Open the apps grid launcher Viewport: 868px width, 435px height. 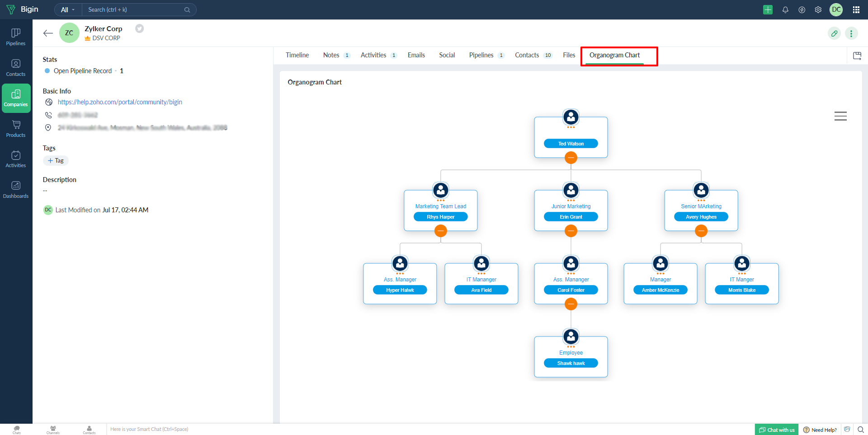[x=856, y=9]
